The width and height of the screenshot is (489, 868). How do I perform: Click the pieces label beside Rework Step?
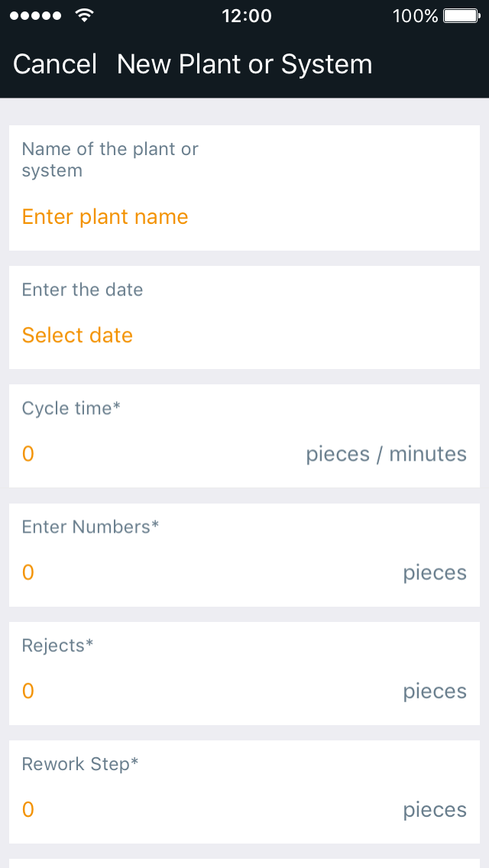(435, 808)
